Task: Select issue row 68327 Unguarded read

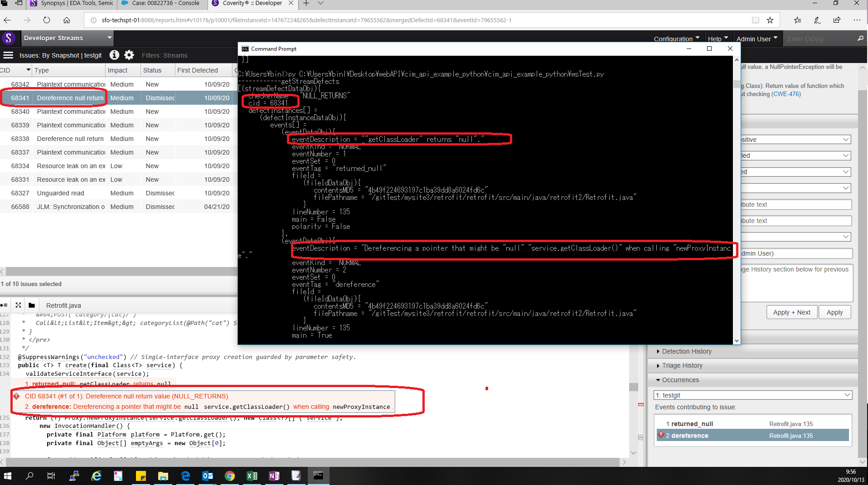Action: click(x=118, y=193)
